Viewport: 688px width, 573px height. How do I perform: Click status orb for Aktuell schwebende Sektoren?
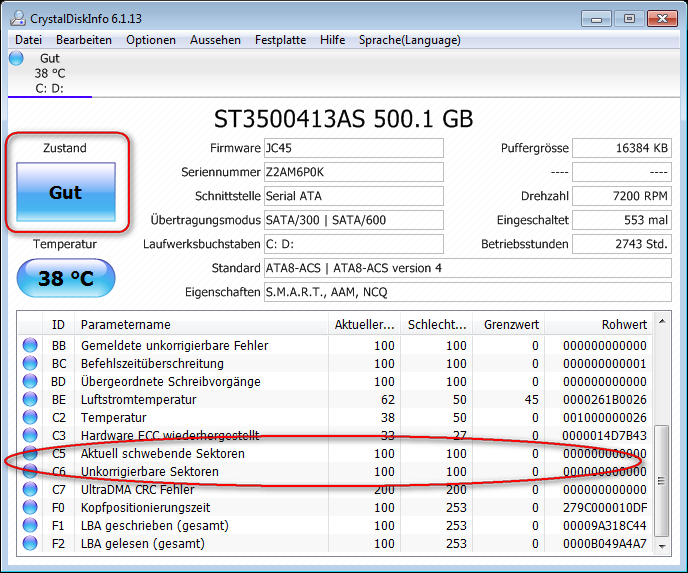31,454
